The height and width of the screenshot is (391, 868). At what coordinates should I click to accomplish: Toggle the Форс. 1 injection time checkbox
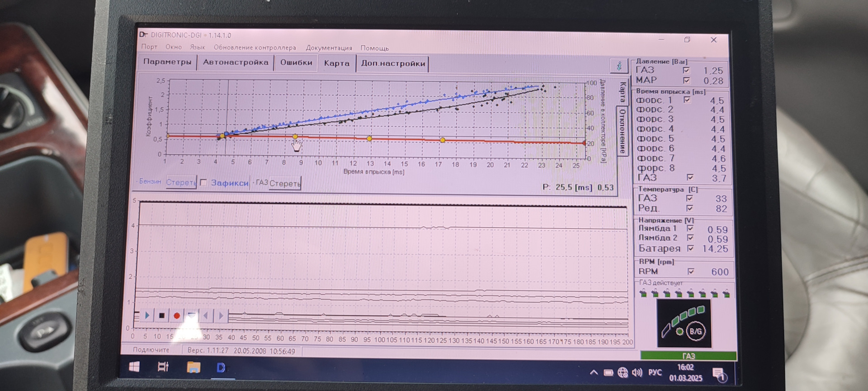pos(687,100)
